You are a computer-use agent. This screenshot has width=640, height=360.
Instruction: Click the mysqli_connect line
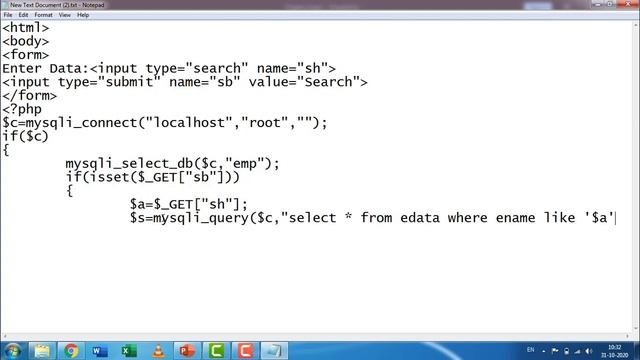[165, 122]
